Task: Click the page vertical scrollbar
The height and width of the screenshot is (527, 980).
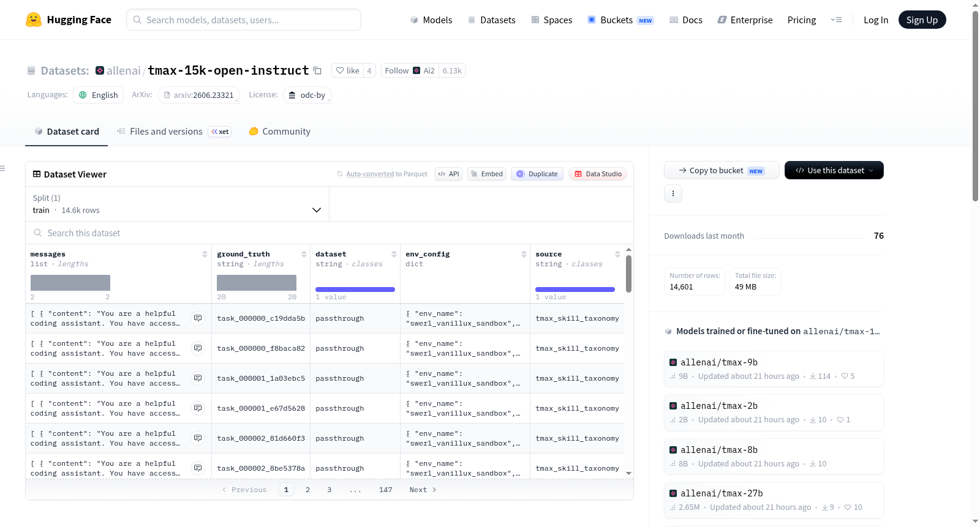Action: [975, 105]
